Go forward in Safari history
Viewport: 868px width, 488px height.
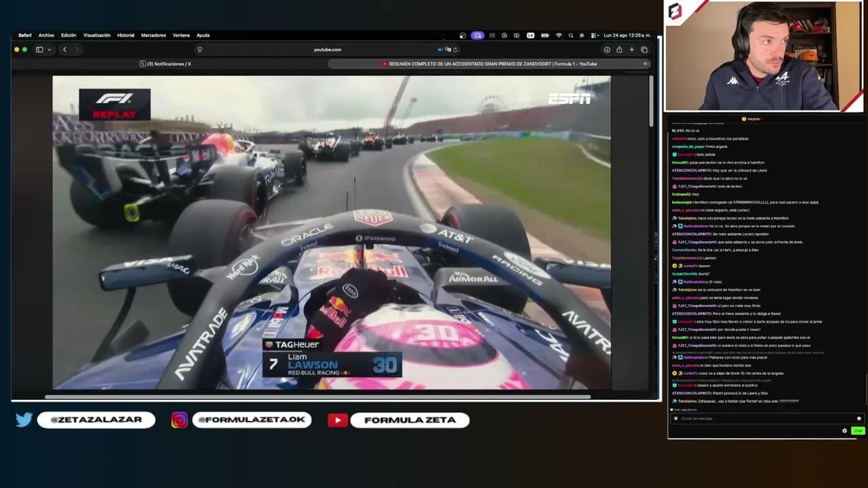pyautogui.click(x=77, y=49)
